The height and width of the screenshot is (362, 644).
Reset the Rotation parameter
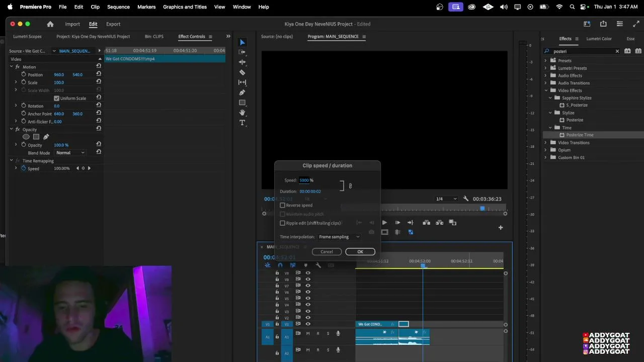(x=99, y=106)
